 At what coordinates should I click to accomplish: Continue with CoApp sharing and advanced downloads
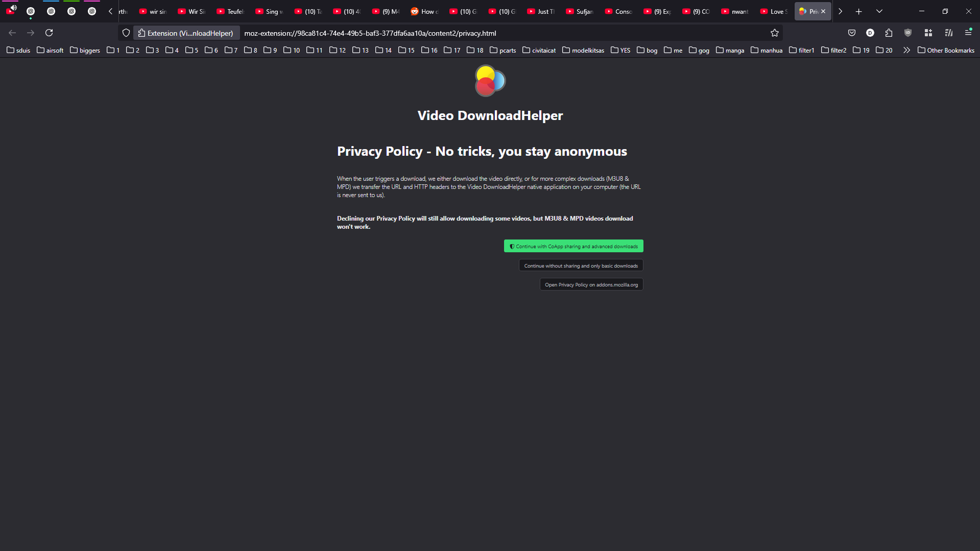point(573,246)
